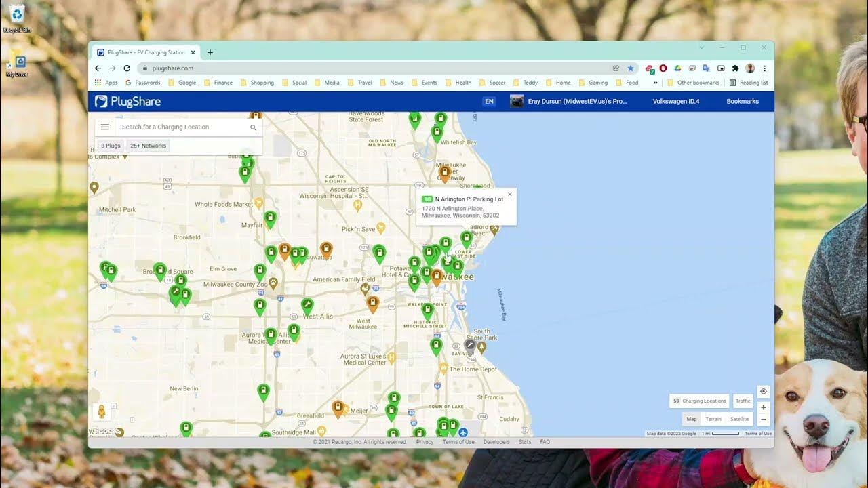This screenshot has height=488, width=868.
Task: Click the Street View pegman icon
Action: coord(102,411)
